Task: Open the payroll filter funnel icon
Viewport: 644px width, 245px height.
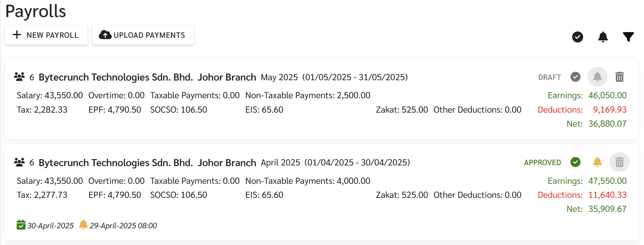Action: point(628,37)
